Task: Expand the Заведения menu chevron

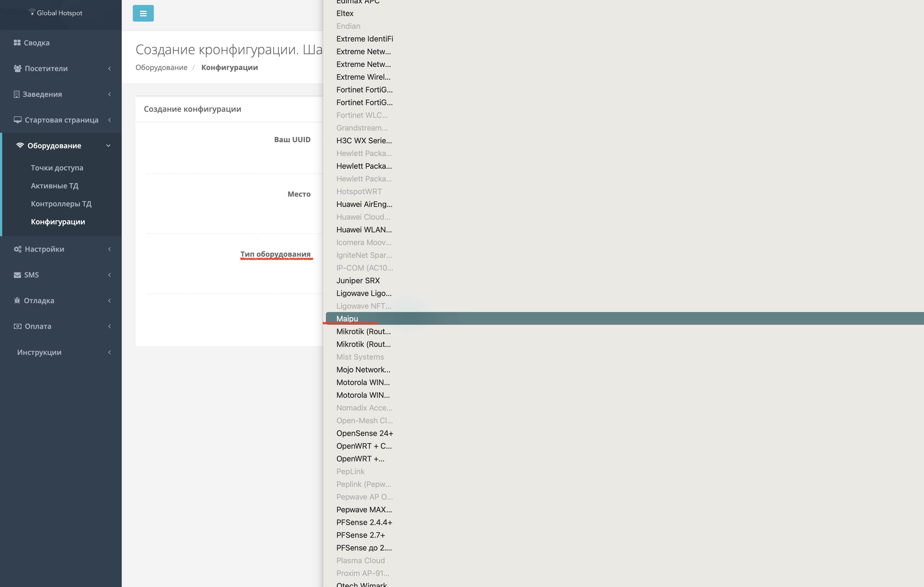Action: [109, 94]
